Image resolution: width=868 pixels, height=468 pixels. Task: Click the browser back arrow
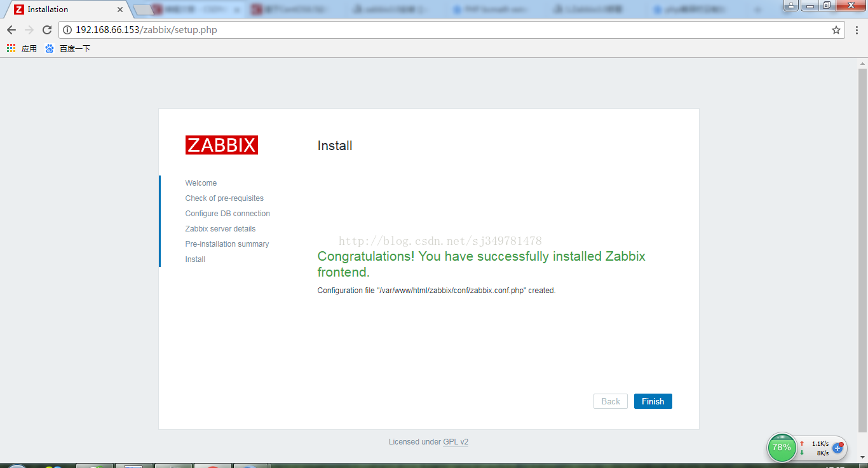[x=11, y=30]
